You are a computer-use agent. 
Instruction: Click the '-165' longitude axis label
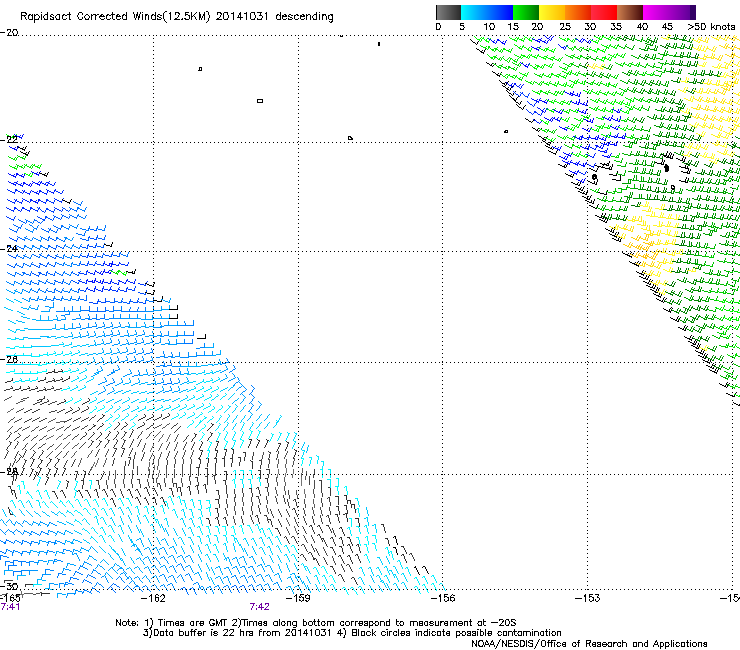(x=10, y=598)
